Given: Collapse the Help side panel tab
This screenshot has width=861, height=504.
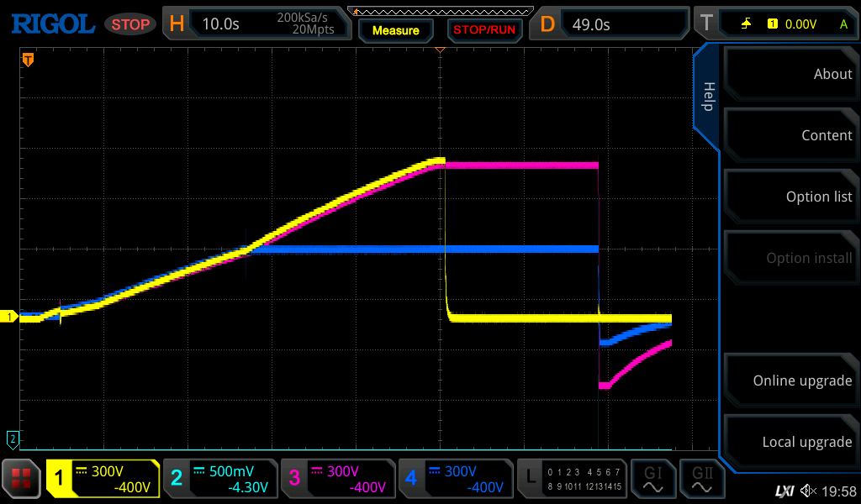Looking at the screenshot, I should 707,97.
